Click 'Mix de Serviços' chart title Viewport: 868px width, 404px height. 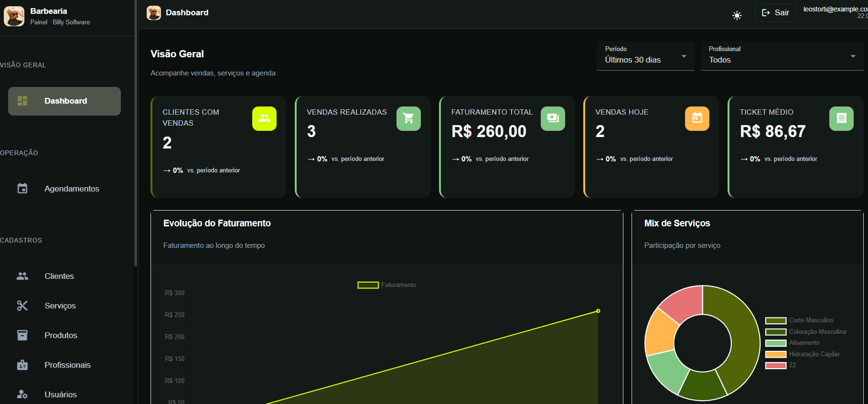click(677, 223)
